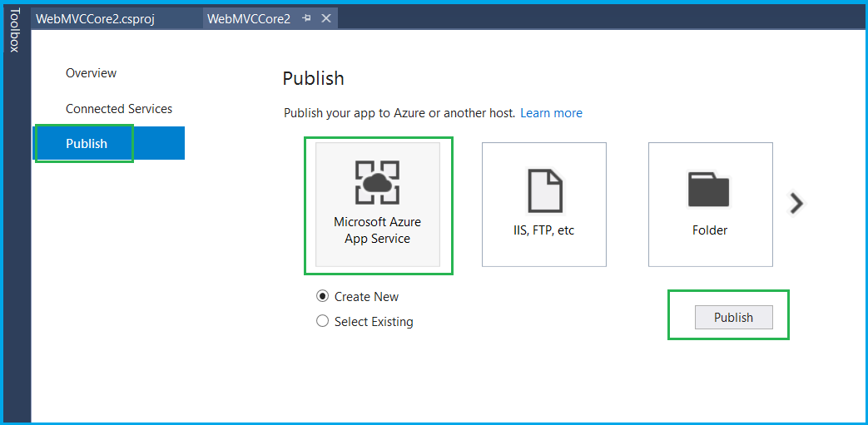Click the 'Select Existing' label text
The height and width of the screenshot is (425, 868).
pyautogui.click(x=374, y=321)
